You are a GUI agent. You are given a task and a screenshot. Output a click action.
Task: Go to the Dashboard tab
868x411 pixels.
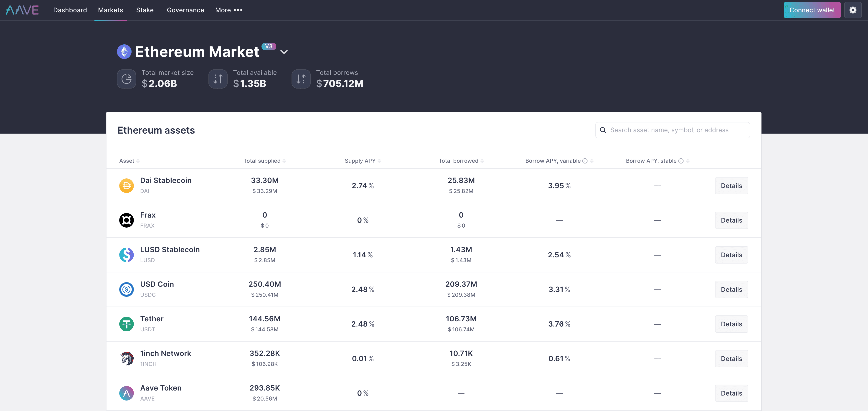[x=70, y=10]
